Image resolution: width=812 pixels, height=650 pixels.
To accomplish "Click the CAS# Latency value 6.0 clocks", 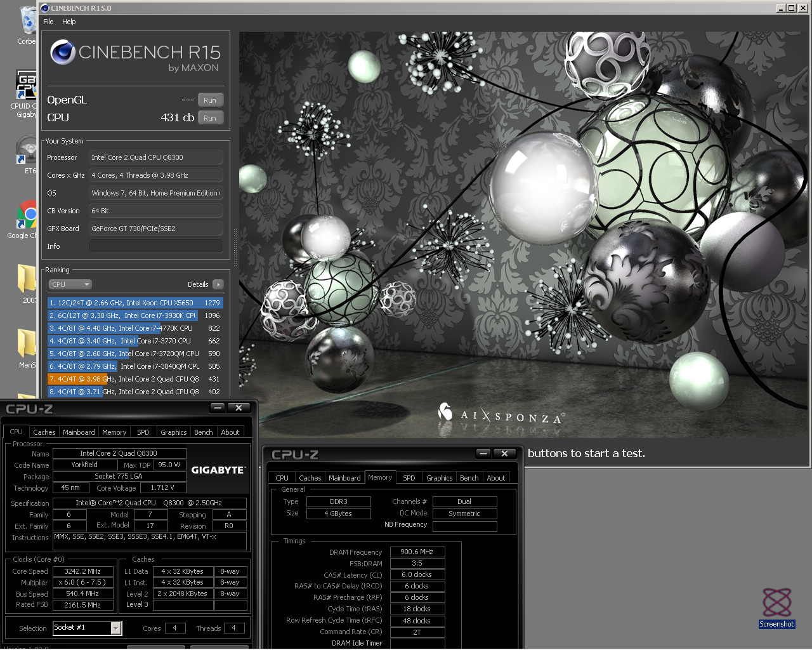I will click(417, 575).
